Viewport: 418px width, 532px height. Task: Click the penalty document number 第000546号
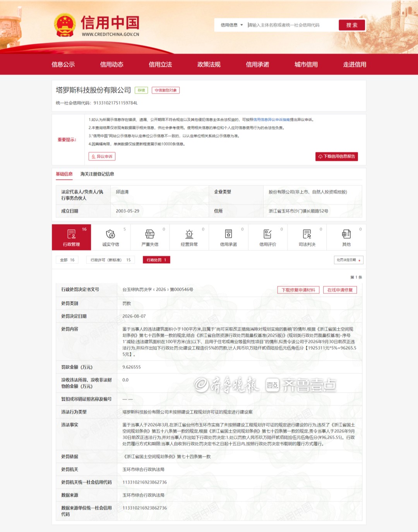click(x=182, y=290)
